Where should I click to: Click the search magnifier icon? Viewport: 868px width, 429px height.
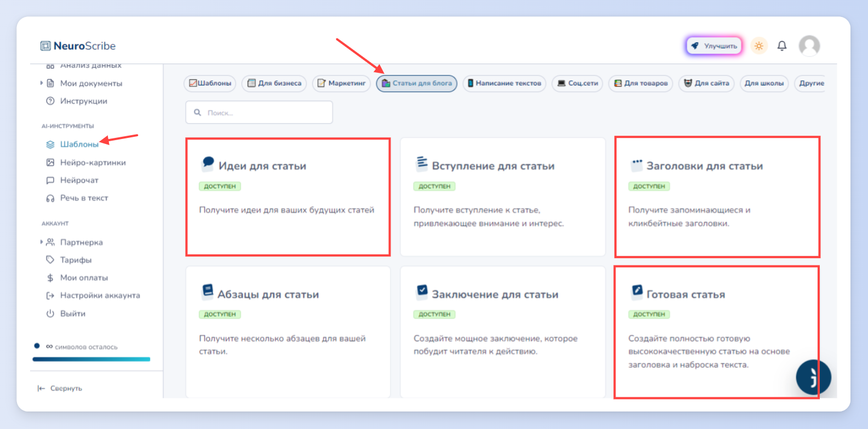point(198,113)
